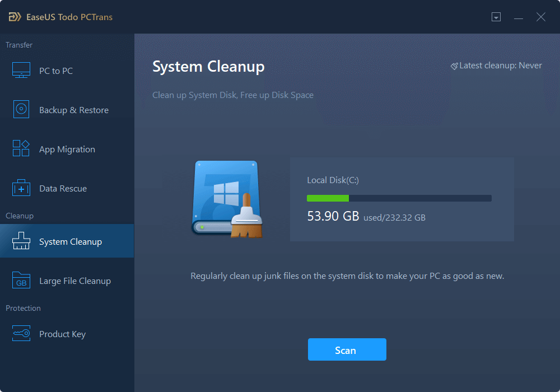Switch to App Migration

[67, 149]
